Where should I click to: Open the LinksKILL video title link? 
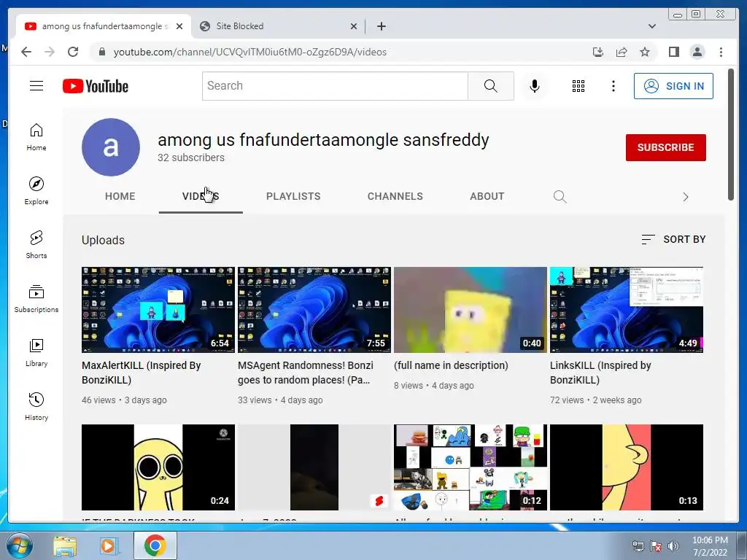[600, 373]
